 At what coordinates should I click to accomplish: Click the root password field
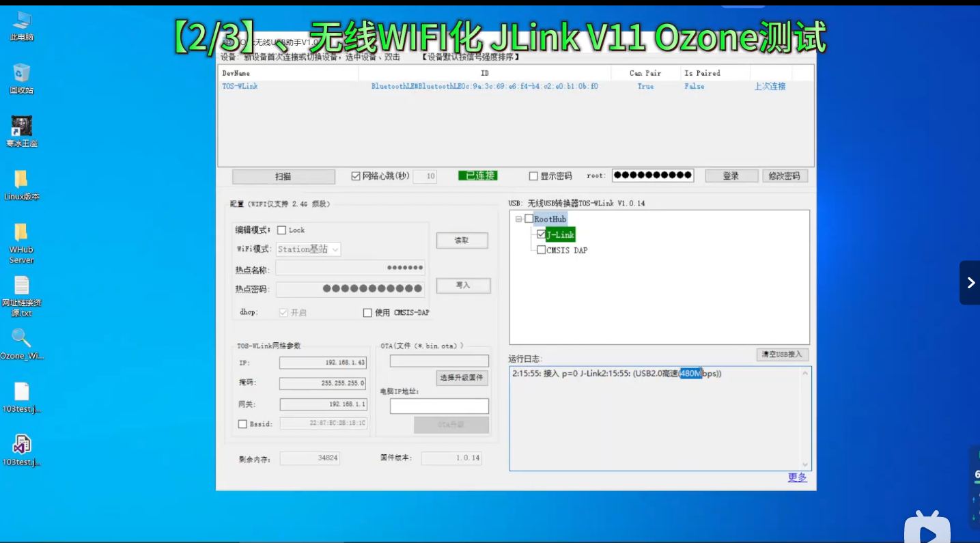click(652, 176)
